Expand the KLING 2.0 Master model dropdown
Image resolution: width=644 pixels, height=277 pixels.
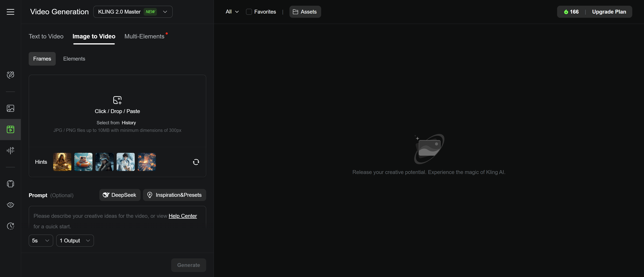(x=133, y=12)
